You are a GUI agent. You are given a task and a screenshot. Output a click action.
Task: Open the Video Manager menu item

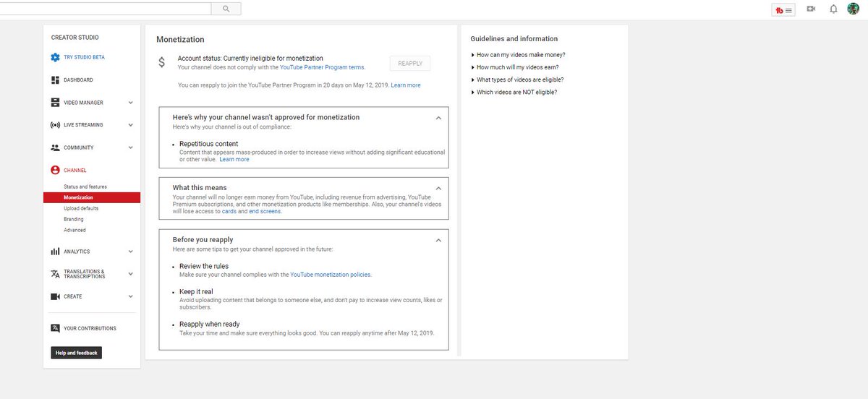[x=83, y=103]
